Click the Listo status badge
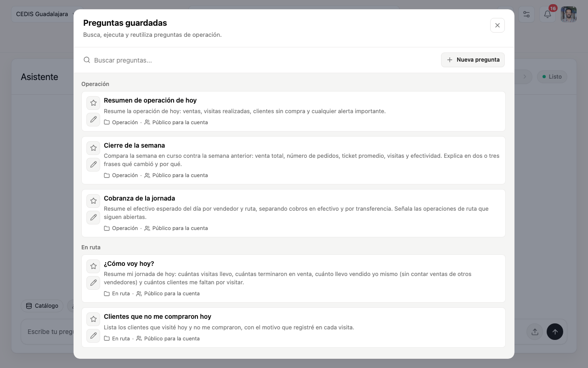The height and width of the screenshot is (368, 588). pos(552,77)
